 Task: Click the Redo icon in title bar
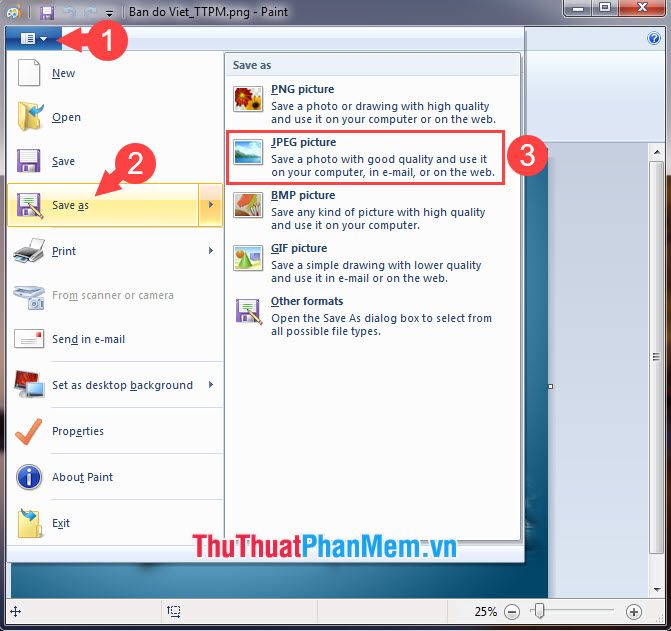click(90, 12)
